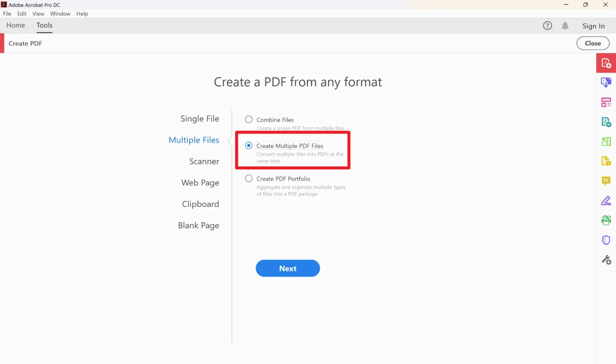The height and width of the screenshot is (364, 616).
Task: Select the Fill & Sign tool
Action: (x=606, y=201)
